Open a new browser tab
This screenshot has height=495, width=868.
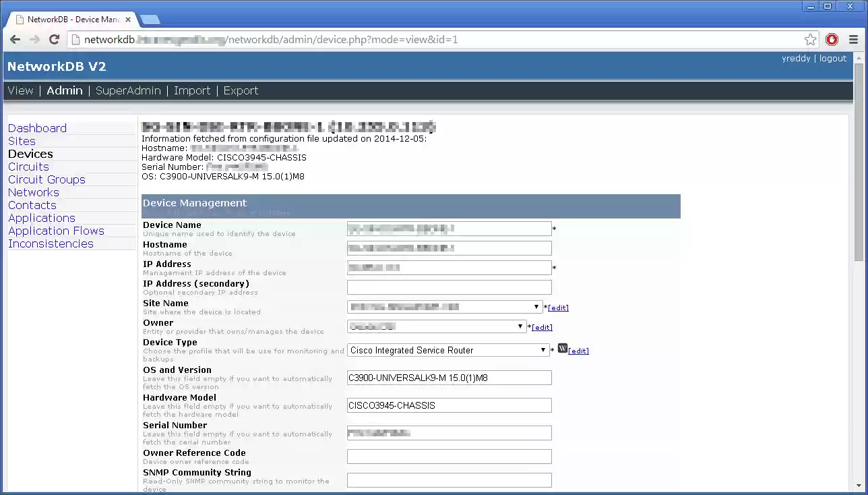(x=150, y=19)
